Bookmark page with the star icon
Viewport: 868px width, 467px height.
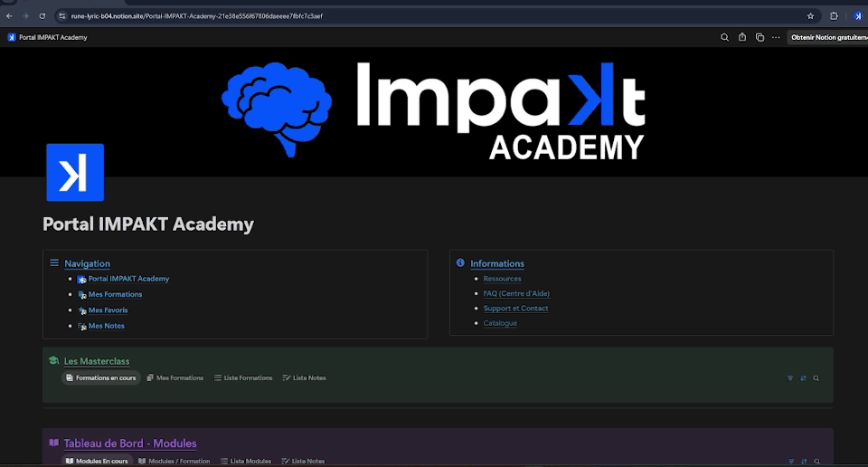tap(810, 16)
